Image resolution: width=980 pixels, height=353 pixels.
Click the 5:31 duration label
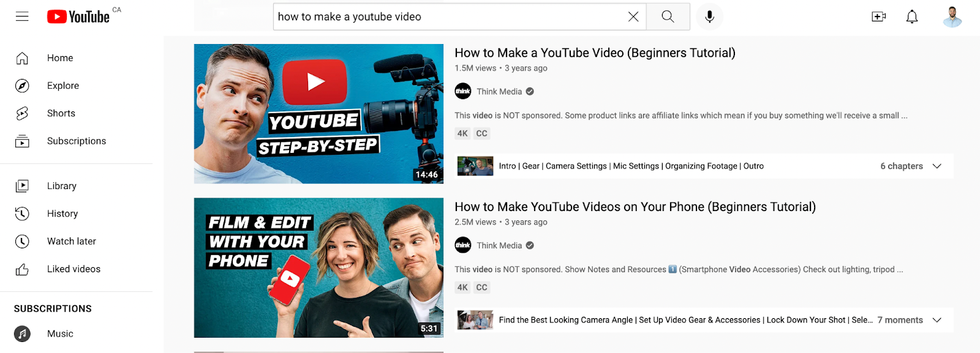tap(429, 329)
